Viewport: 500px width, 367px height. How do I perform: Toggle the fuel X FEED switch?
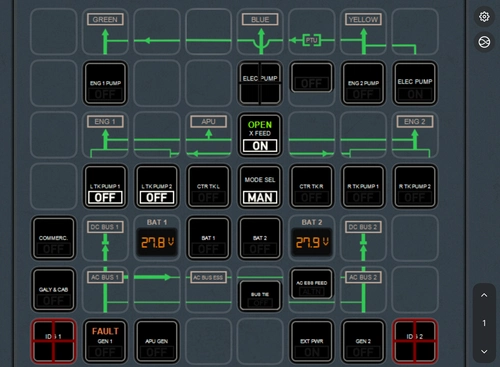click(260, 135)
